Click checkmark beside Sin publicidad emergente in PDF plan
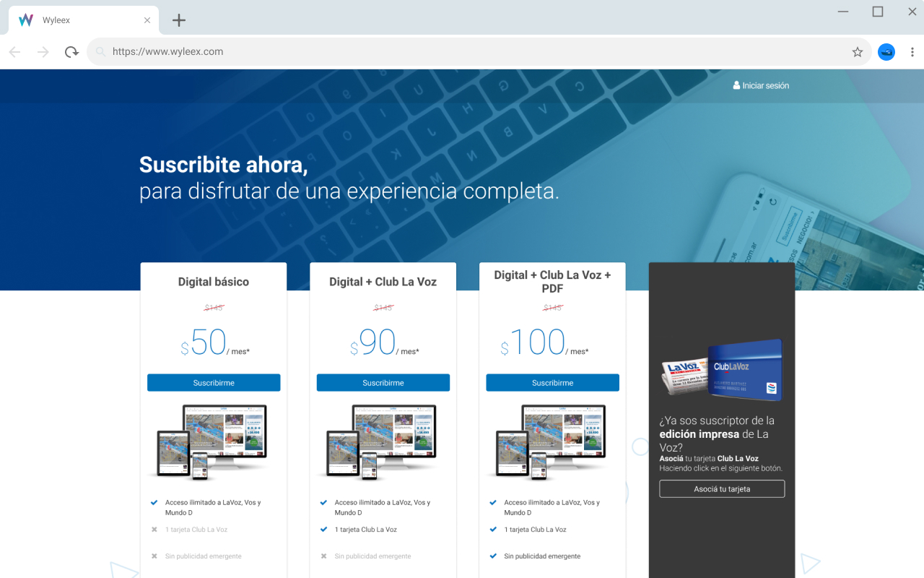924x578 pixels. click(493, 556)
